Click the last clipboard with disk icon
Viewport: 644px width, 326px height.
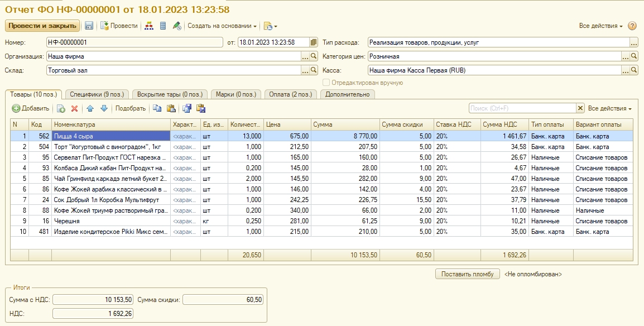coord(201,108)
